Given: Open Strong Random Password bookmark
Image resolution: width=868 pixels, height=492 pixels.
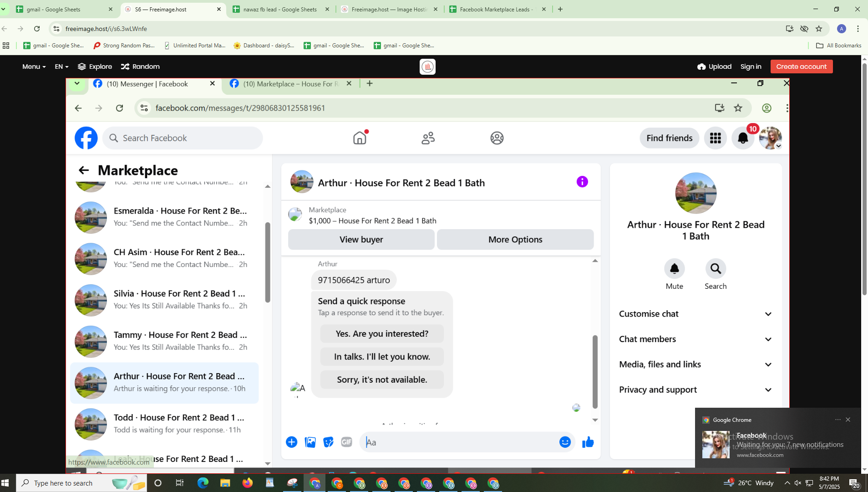Looking at the screenshot, I should [124, 46].
